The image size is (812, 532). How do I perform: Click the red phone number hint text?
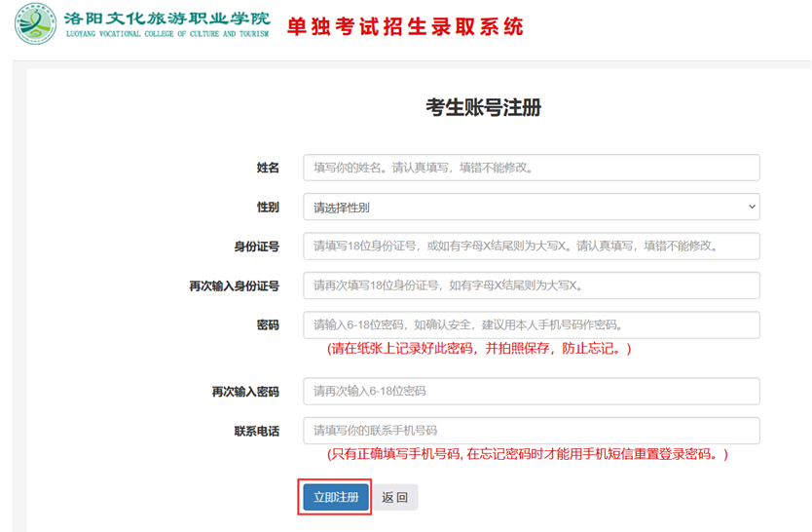pos(528,454)
